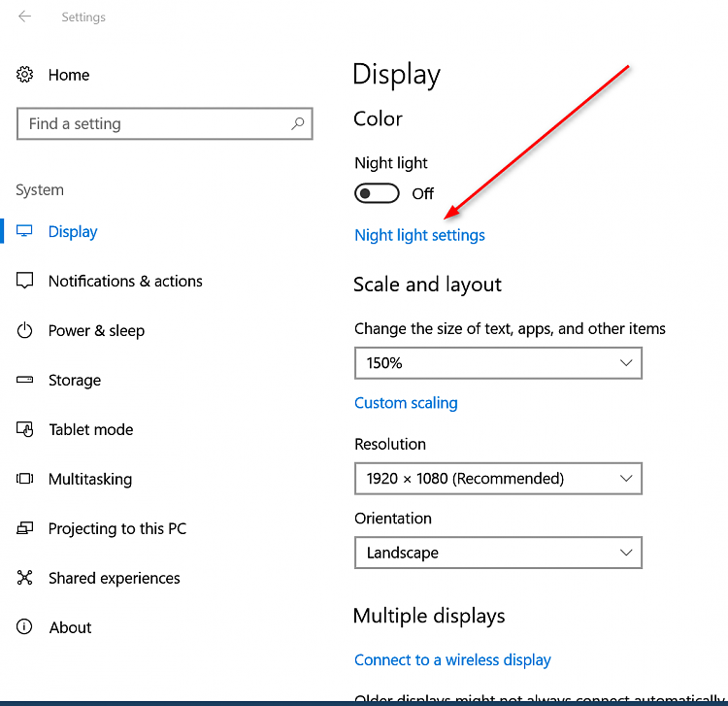Click the Find a setting field
The height and width of the screenshot is (706, 728).
coord(165,123)
